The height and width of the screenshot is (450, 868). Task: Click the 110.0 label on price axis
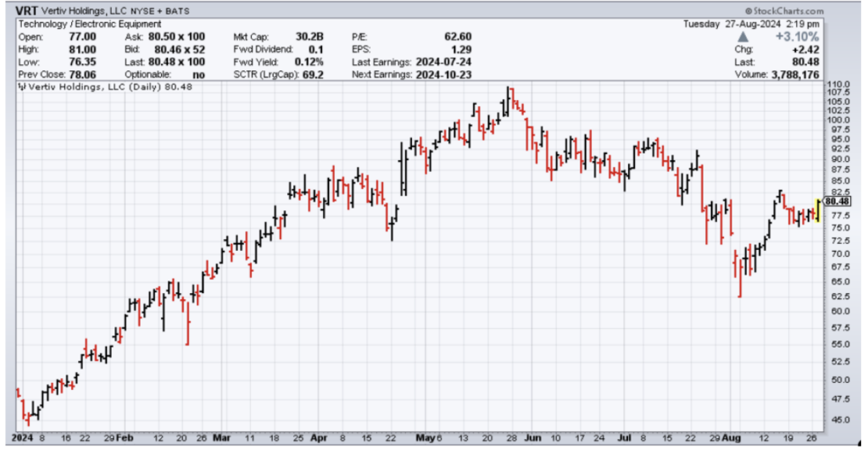point(837,84)
